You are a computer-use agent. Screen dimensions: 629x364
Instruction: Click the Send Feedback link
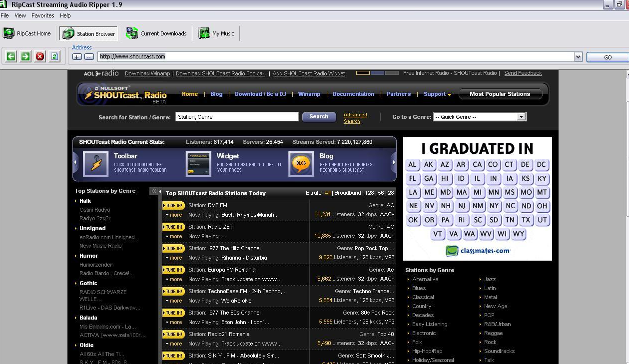coord(523,73)
